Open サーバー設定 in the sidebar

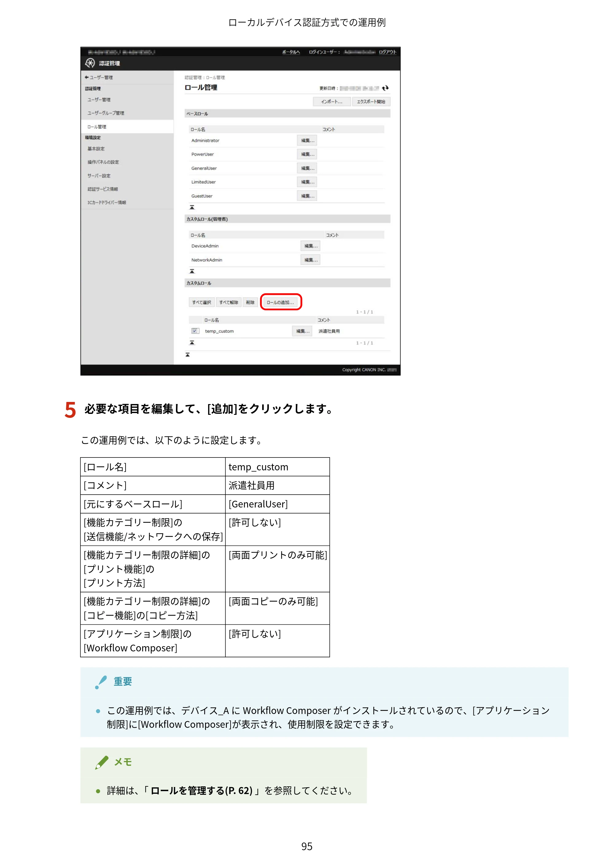coord(99,176)
